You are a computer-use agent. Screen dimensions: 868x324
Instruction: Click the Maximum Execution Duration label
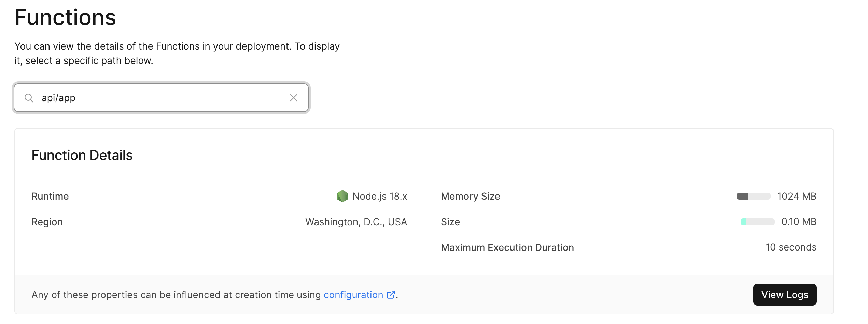pos(507,247)
